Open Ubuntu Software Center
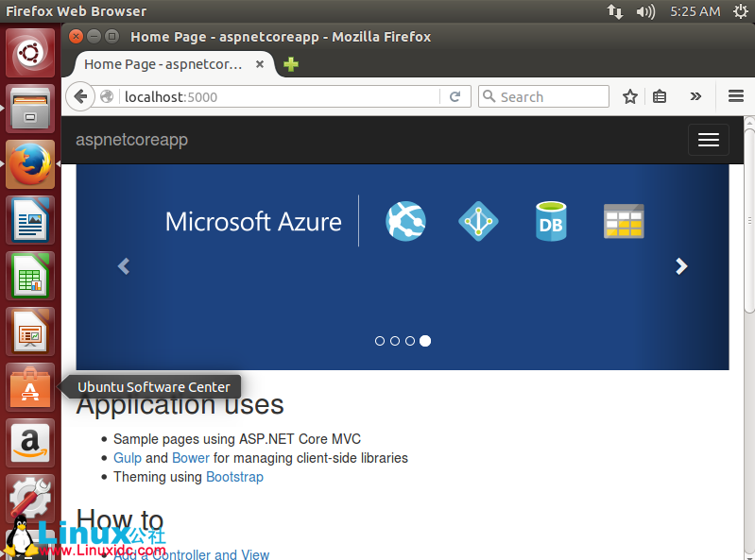 (30, 387)
